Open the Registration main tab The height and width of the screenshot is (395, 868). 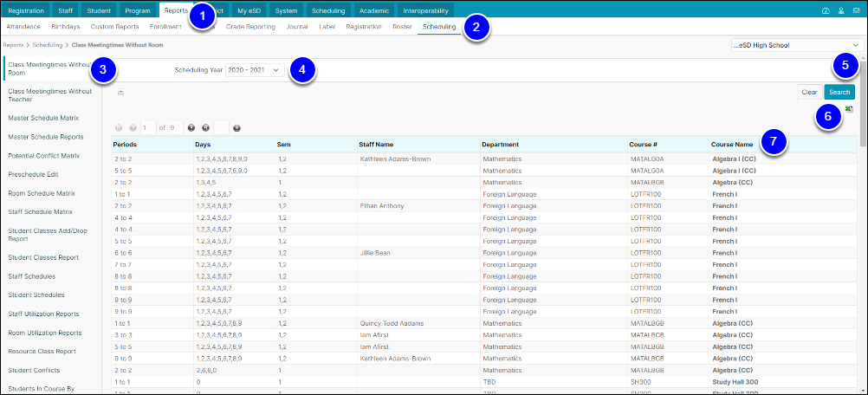(x=26, y=10)
